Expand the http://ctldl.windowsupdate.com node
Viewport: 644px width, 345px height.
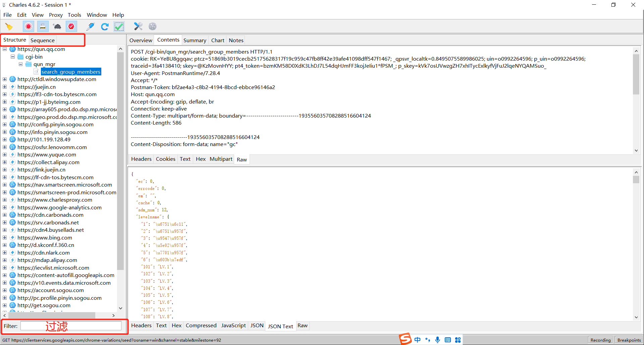click(5, 79)
